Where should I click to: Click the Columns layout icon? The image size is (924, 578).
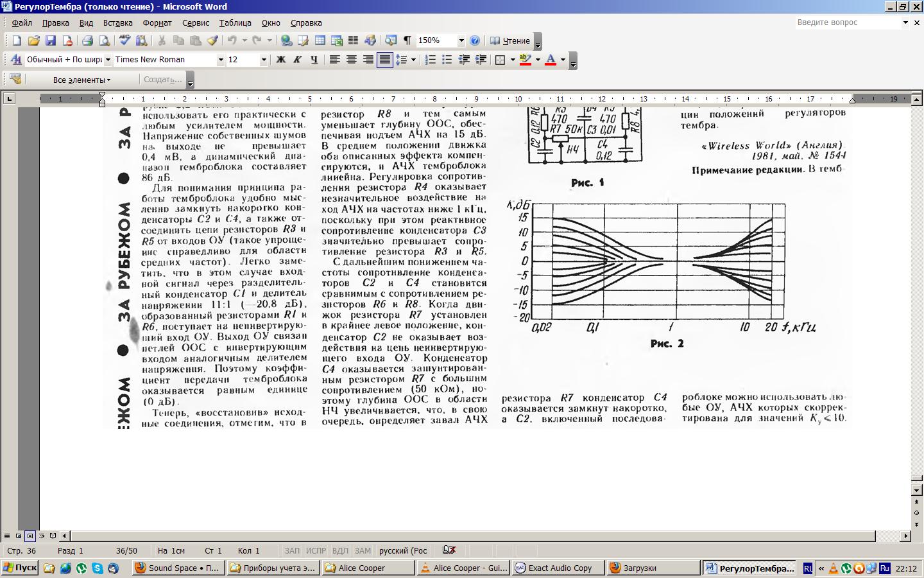tap(353, 40)
